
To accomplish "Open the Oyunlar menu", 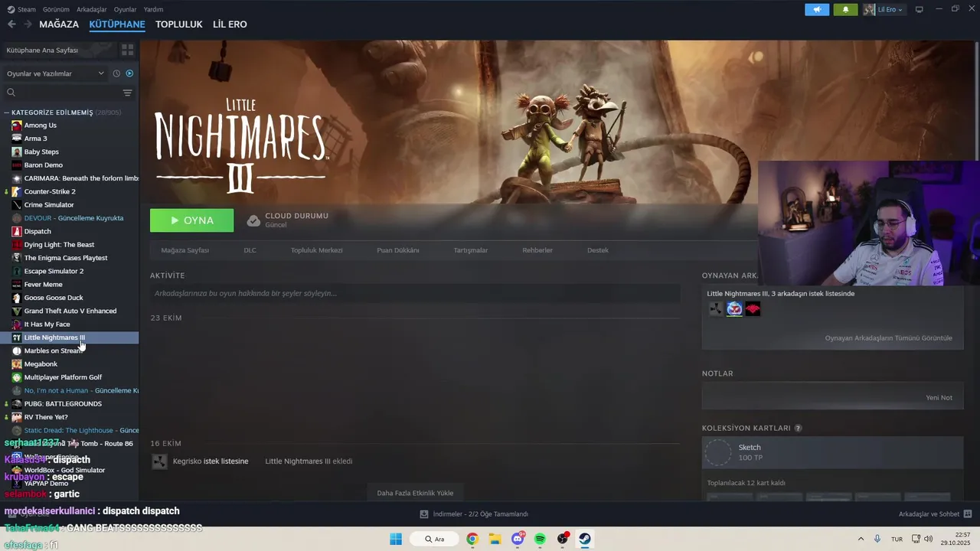I will pyautogui.click(x=126, y=9).
